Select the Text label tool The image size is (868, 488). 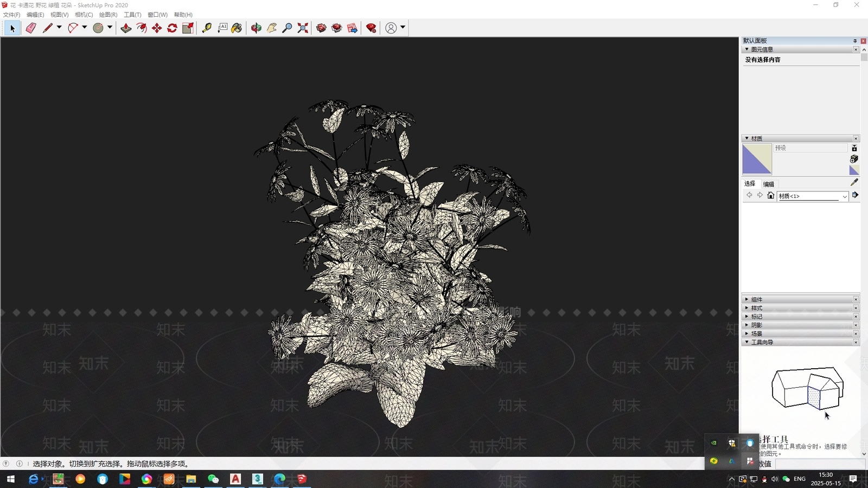pyautogui.click(x=222, y=28)
